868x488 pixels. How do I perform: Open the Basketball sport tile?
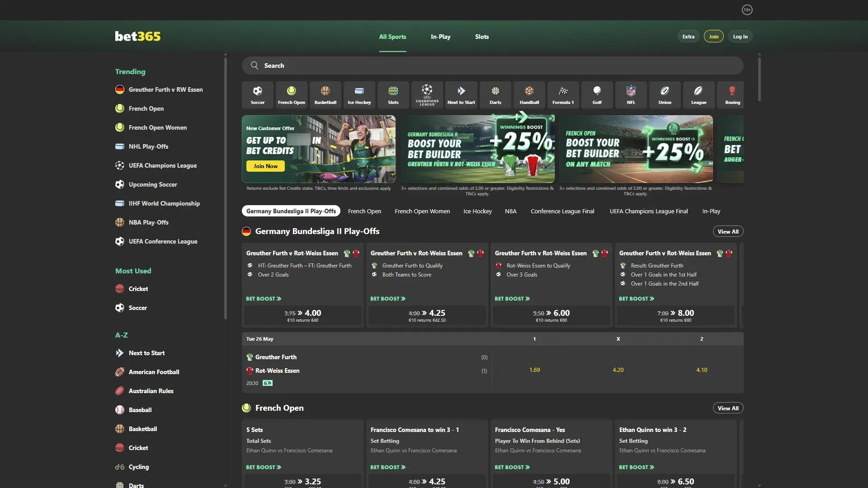click(325, 95)
